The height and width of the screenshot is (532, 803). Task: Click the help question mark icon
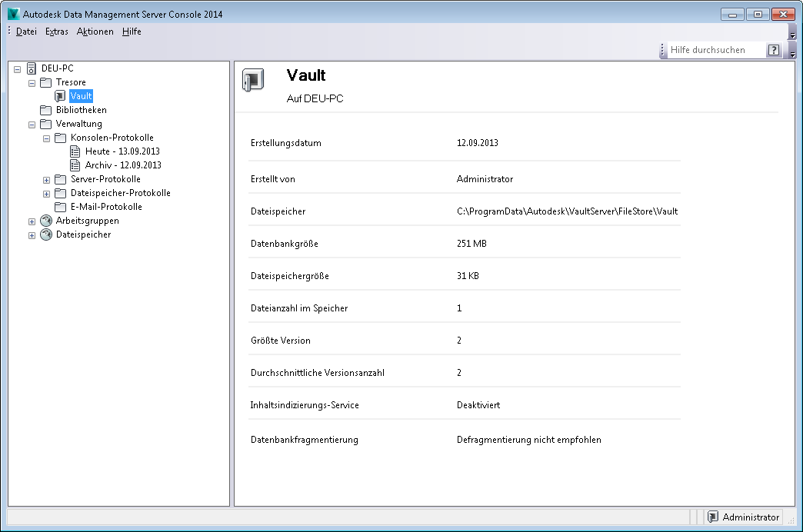(x=774, y=51)
